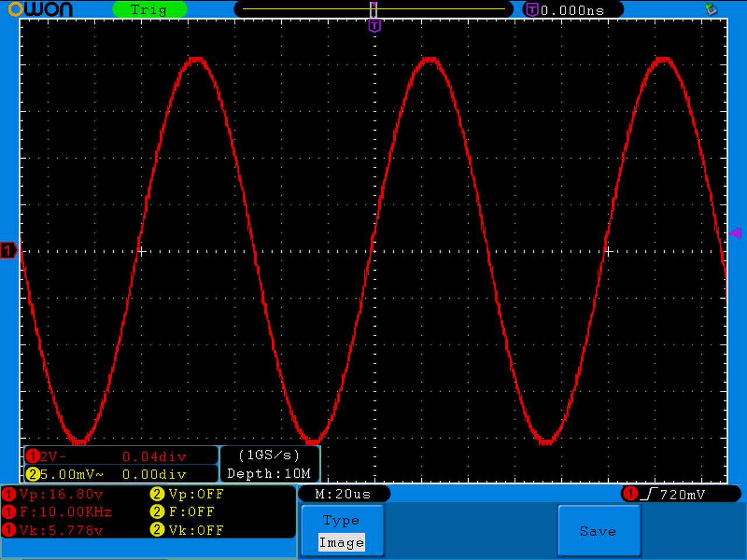Click the OWON logo
The height and width of the screenshot is (560, 747).
click(40, 9)
